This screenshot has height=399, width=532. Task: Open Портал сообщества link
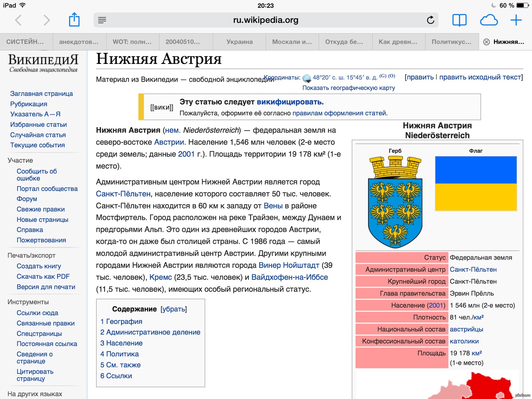coord(47,189)
